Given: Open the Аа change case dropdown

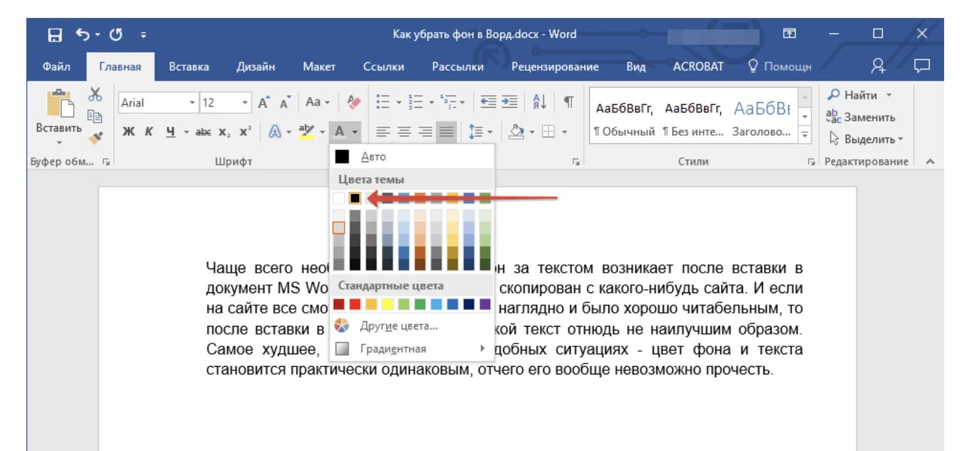Looking at the screenshot, I should point(317,102).
